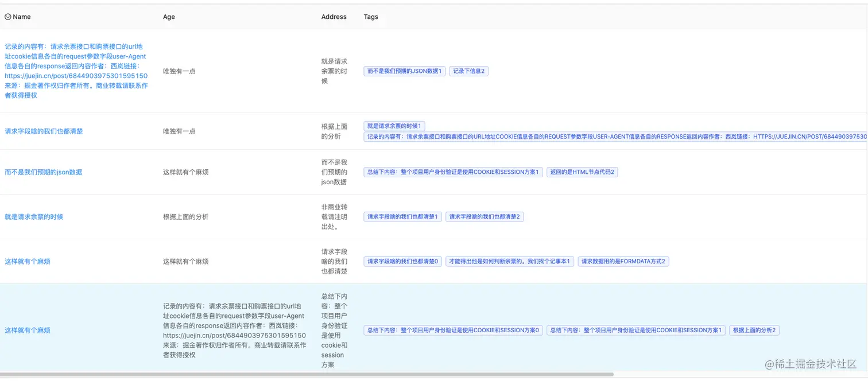Click the Age cell 这样就有个麻烦 in the JSON数据 row
The image size is (868, 381).
186,172
